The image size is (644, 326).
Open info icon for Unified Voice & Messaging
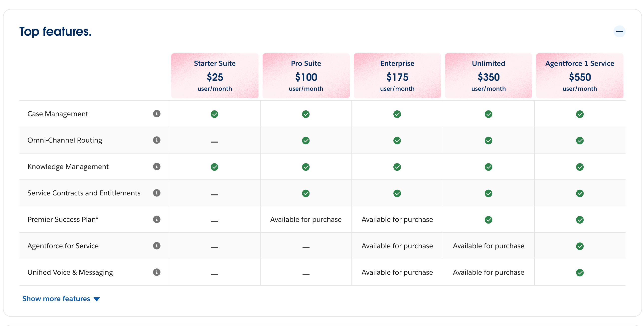[x=157, y=272]
